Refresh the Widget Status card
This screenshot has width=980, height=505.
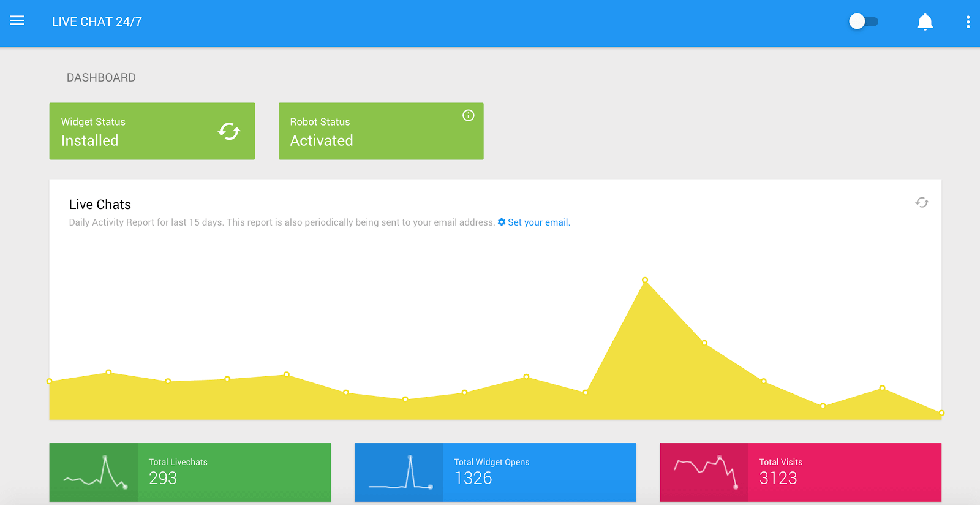pos(229,131)
